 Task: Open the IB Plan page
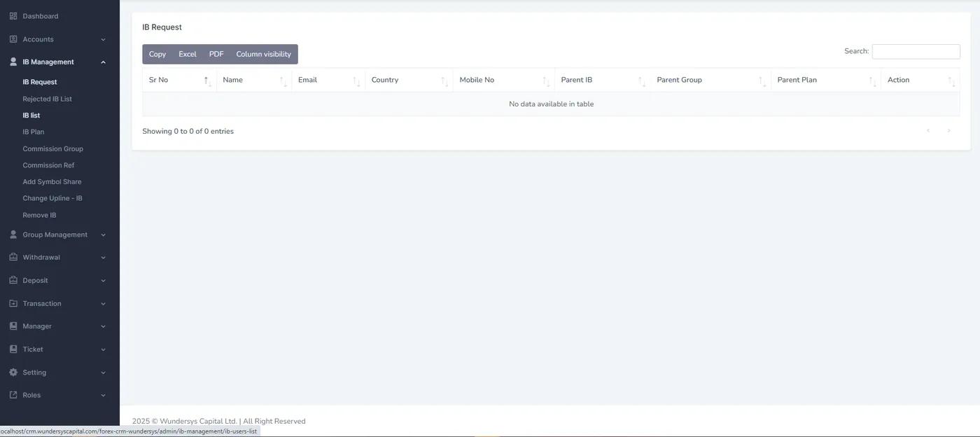tap(33, 132)
